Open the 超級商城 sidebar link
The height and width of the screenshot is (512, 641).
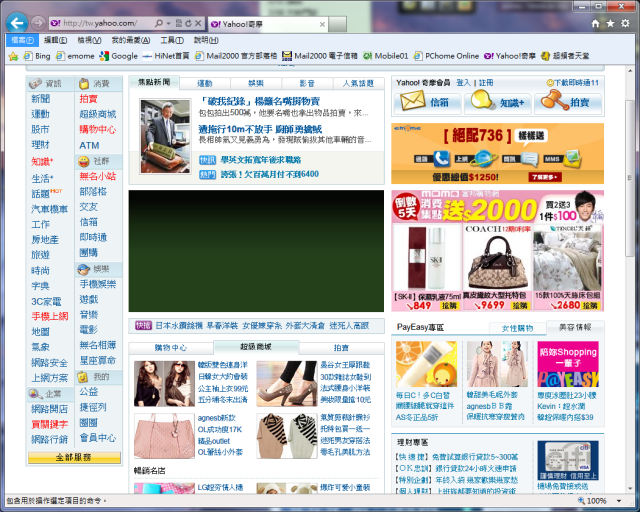[x=98, y=114]
